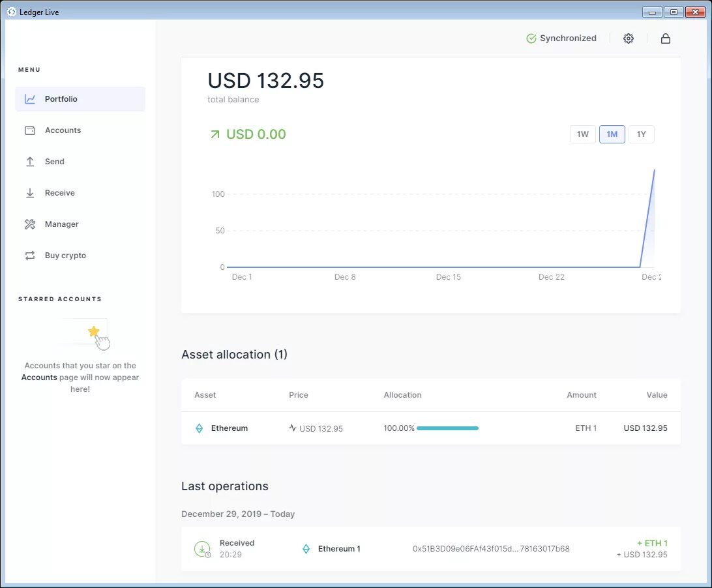Viewport: 712px width, 588px height.
Task: Open the Received Ethereum 1 operation
Action: [431, 549]
